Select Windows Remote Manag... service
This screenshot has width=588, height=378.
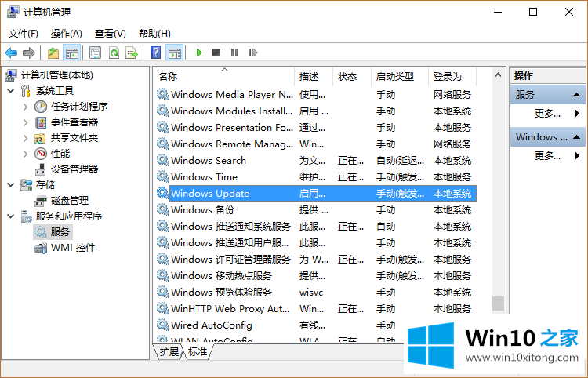[316, 144]
